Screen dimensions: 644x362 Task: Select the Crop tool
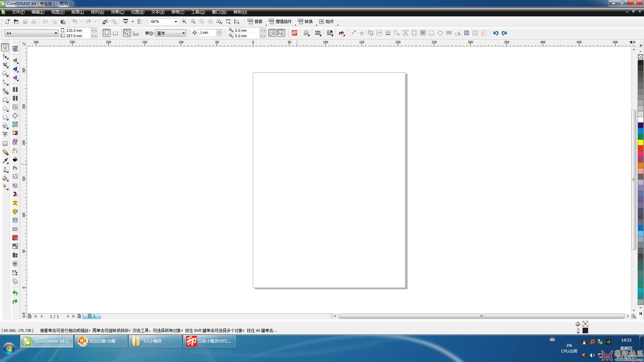pyautogui.click(x=5, y=65)
